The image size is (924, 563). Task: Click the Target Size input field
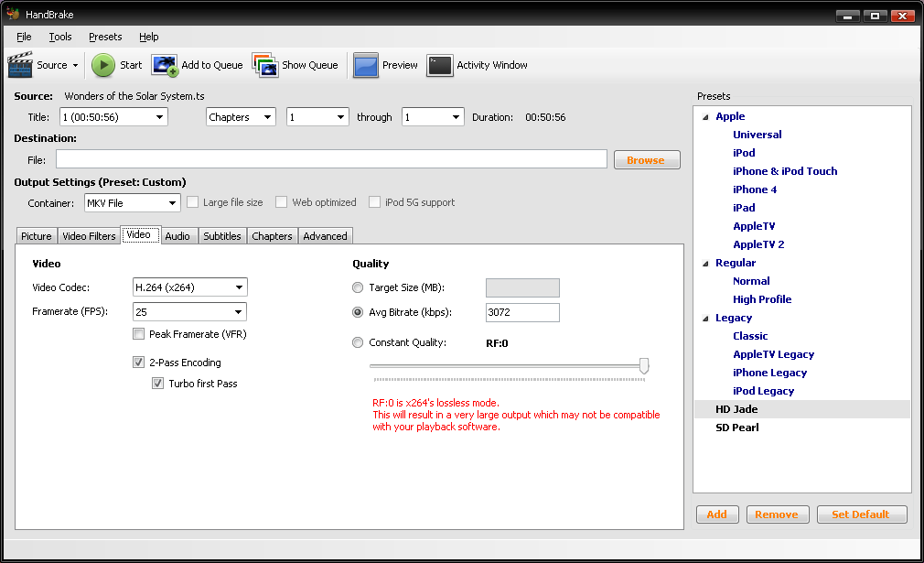[522, 287]
